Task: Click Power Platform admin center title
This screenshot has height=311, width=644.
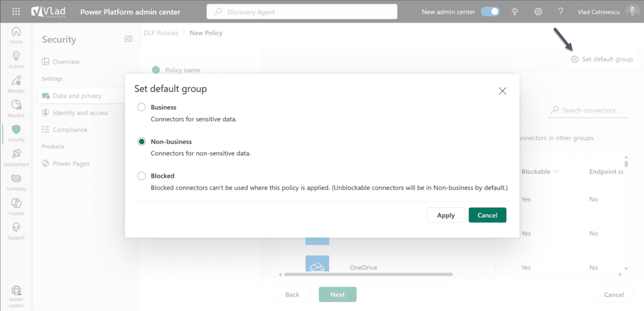Action: 130,12
